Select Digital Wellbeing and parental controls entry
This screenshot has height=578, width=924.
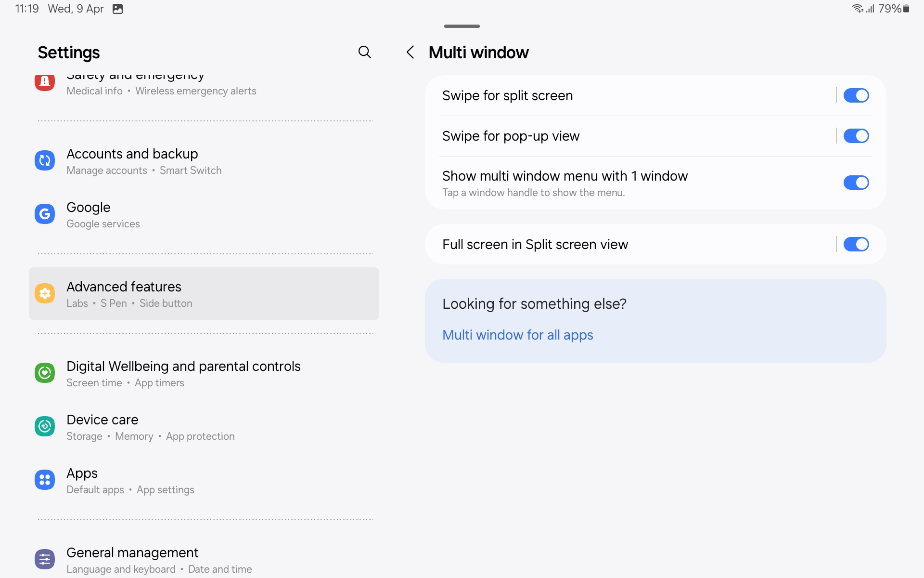pos(183,373)
